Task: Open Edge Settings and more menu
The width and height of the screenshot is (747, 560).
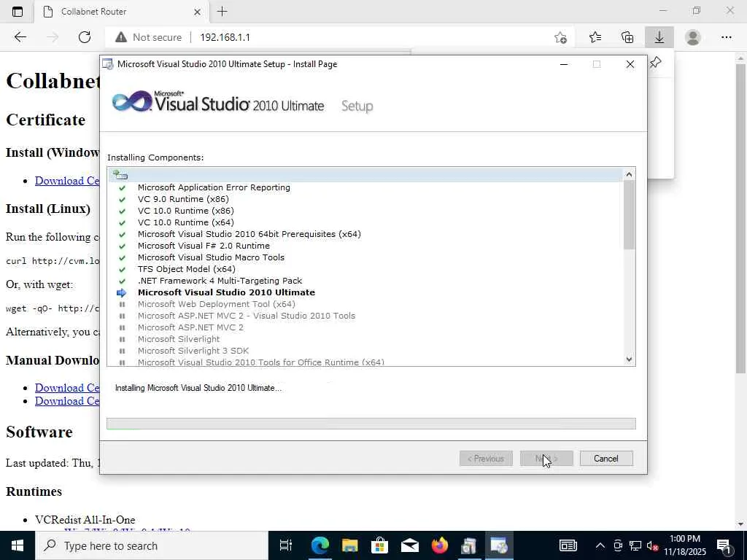Action: point(726,37)
